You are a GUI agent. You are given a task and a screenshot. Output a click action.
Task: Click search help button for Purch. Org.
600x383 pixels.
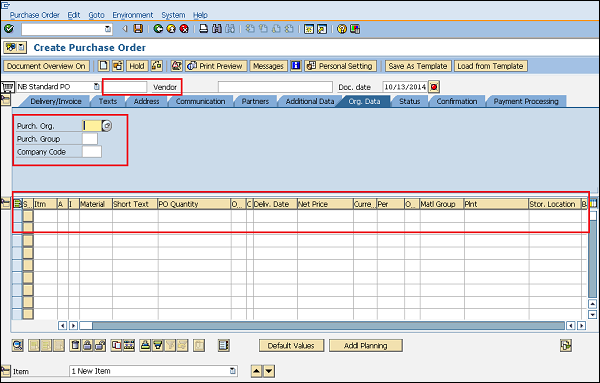[107, 125]
